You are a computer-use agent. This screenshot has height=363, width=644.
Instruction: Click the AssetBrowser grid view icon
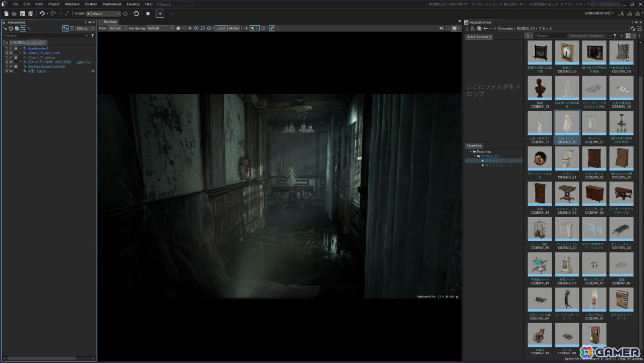[628, 35]
